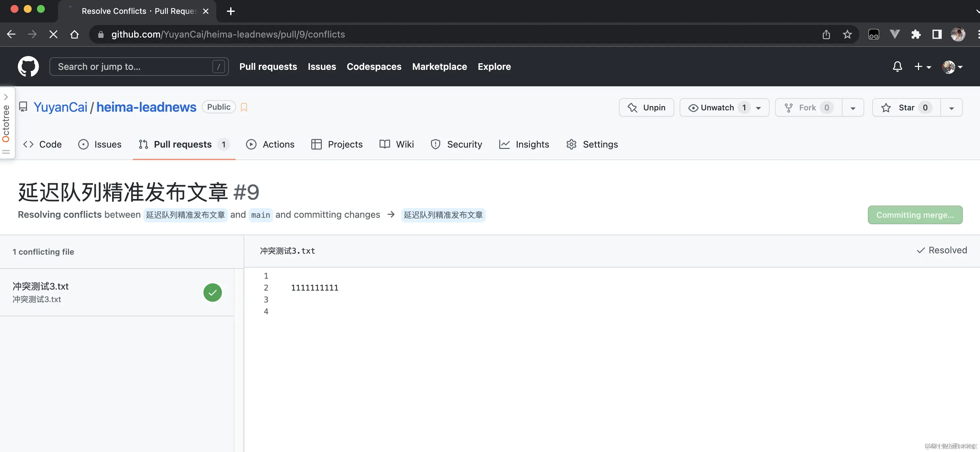Screen dimensions: 980x452
Task: Unpin the repository
Action: click(x=646, y=108)
